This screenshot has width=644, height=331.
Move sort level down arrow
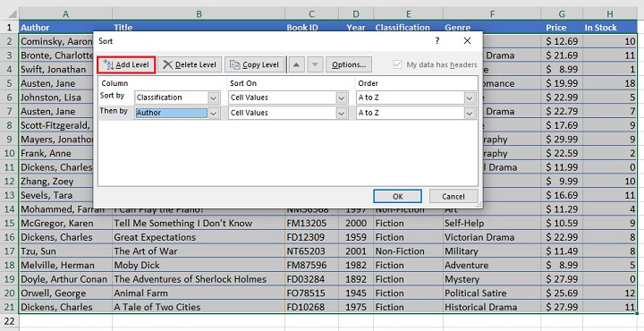[x=315, y=65]
